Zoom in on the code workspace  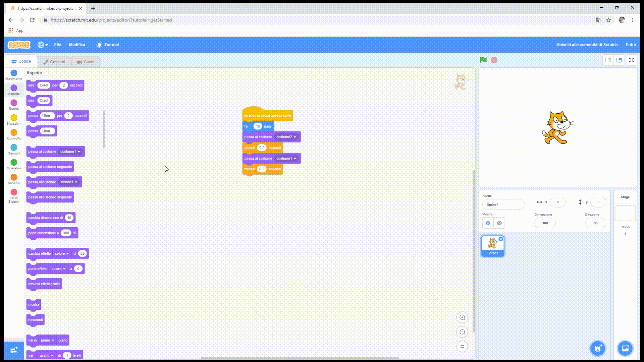pos(462,317)
